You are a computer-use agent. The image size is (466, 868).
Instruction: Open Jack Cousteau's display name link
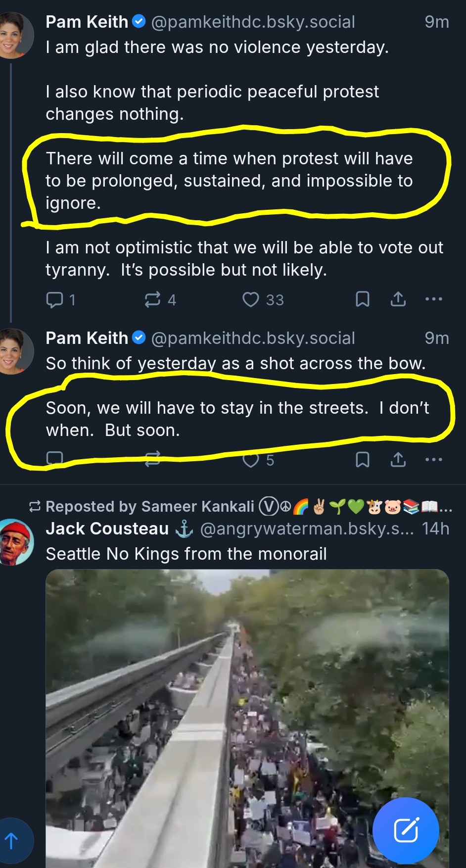(x=107, y=529)
